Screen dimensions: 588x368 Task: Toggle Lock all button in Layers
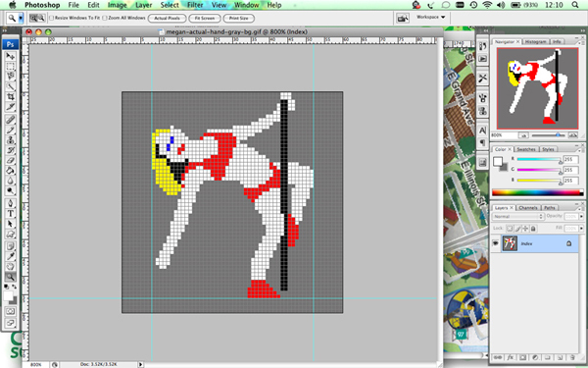(x=533, y=229)
